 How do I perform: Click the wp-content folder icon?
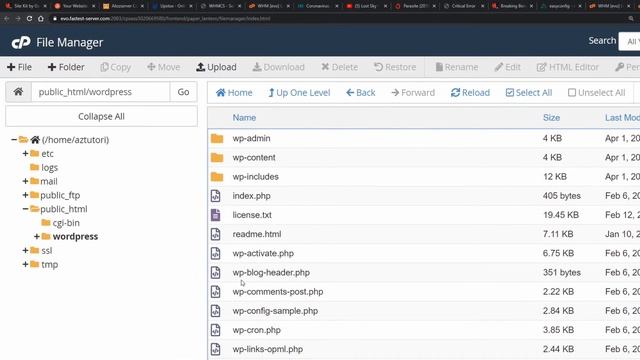(217, 158)
